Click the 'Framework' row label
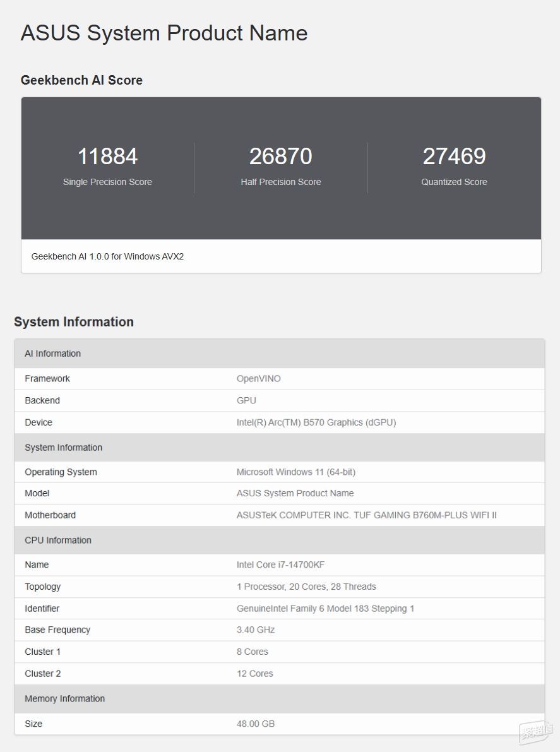This screenshot has width=560, height=752. coord(47,378)
